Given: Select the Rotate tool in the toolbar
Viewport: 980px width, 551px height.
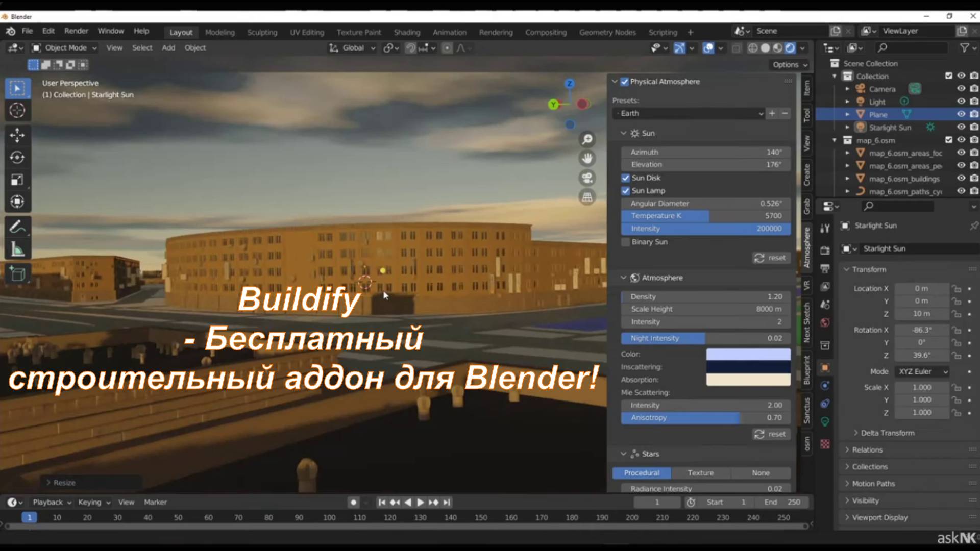Looking at the screenshot, I should click(x=17, y=158).
